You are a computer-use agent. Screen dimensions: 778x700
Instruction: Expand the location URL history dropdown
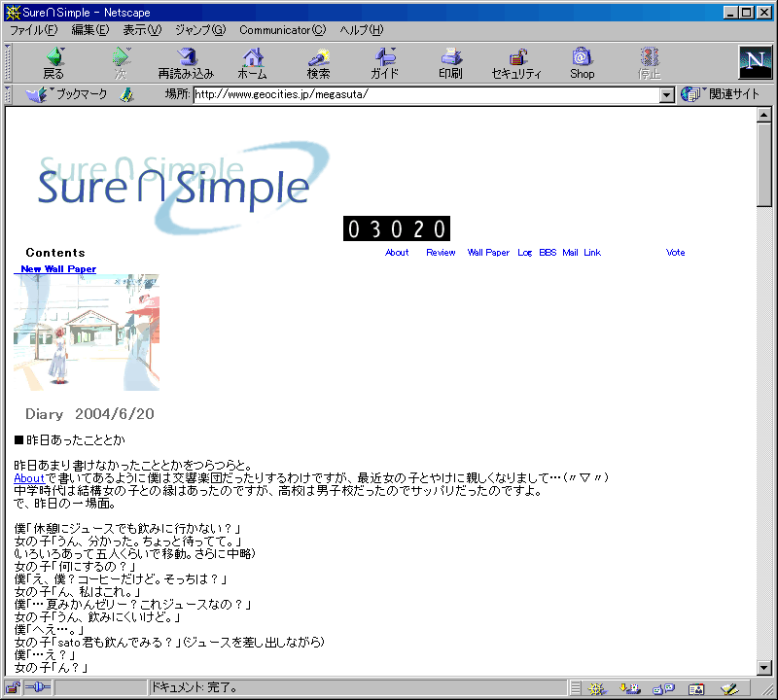click(x=667, y=94)
